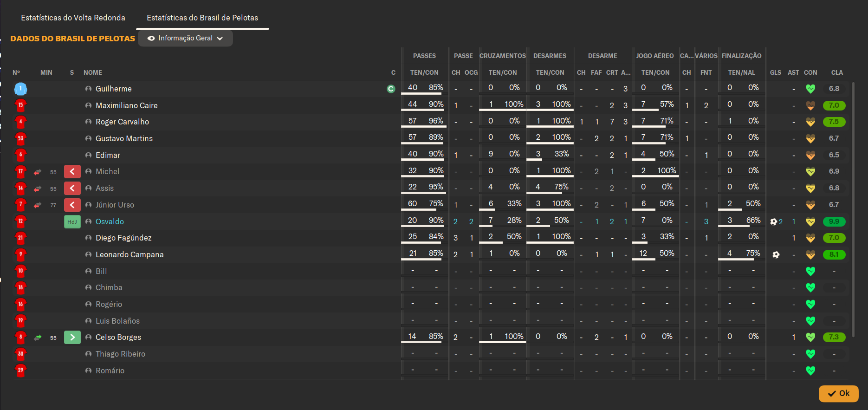The width and height of the screenshot is (868, 410).
Task: Open the Informação Geral view dropdown
Action: [185, 38]
